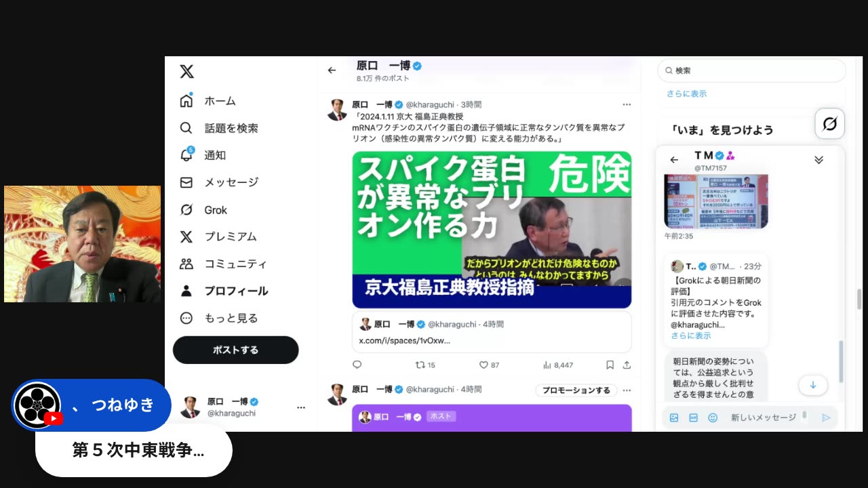Click the profile person icon
Image resolution: width=868 pixels, height=488 pixels.
[186, 291]
